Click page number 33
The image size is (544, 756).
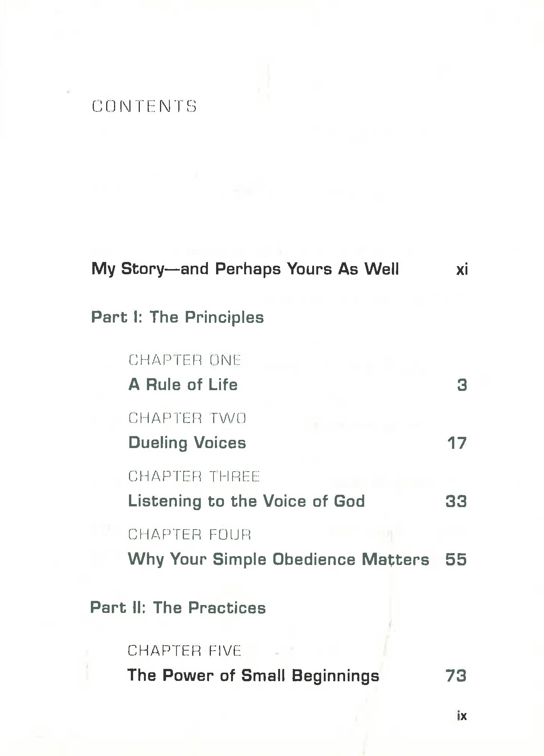point(456,502)
